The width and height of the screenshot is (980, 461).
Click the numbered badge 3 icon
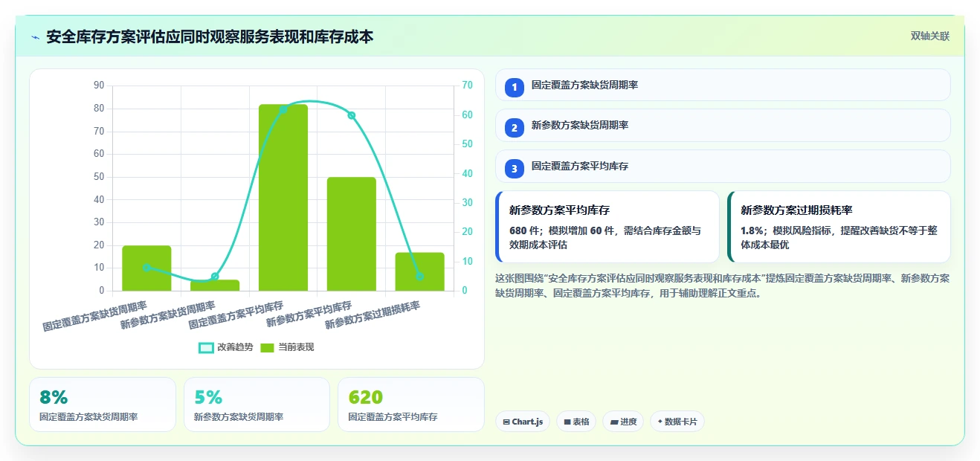click(x=514, y=168)
